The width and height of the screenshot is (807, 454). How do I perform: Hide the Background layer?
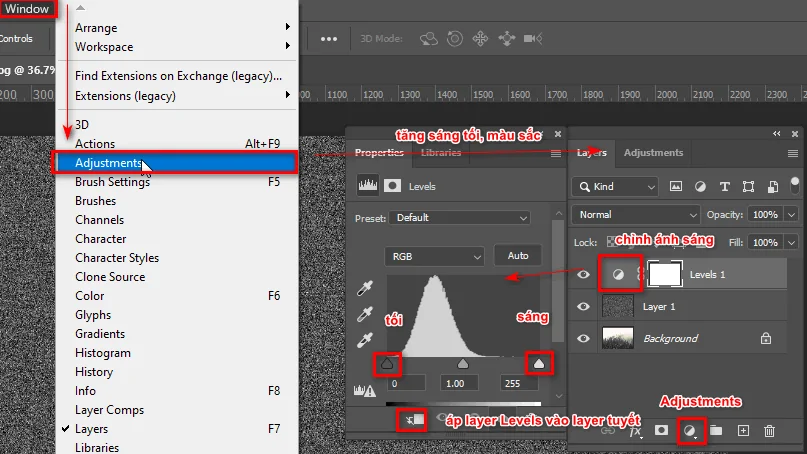pos(584,338)
